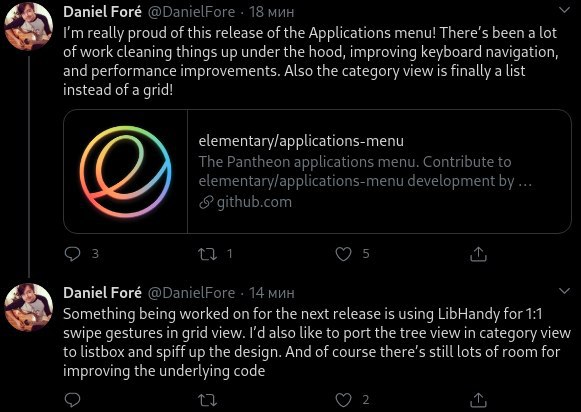The image size is (581, 412).
Task: Open Daniel Foré's avatar on second tweet
Action: click(29, 307)
